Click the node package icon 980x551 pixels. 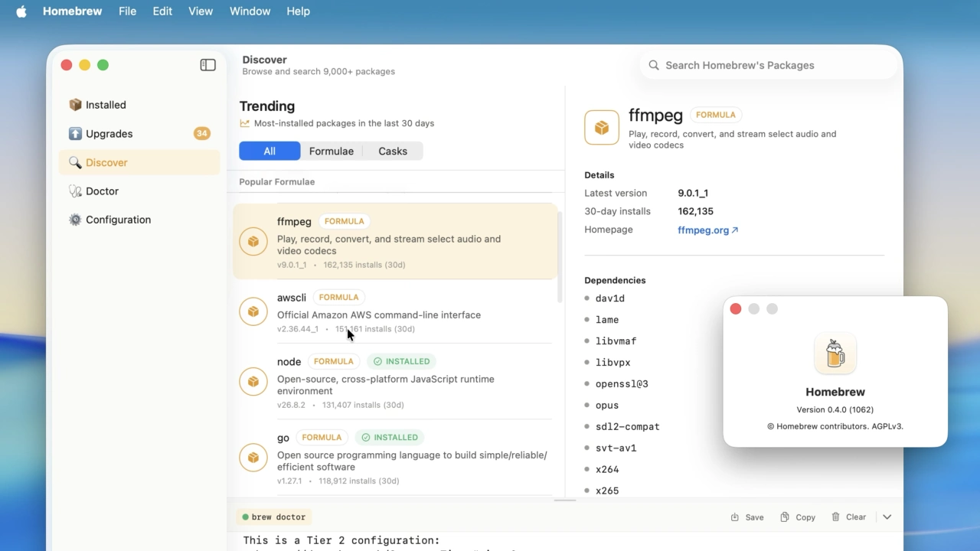[253, 382]
